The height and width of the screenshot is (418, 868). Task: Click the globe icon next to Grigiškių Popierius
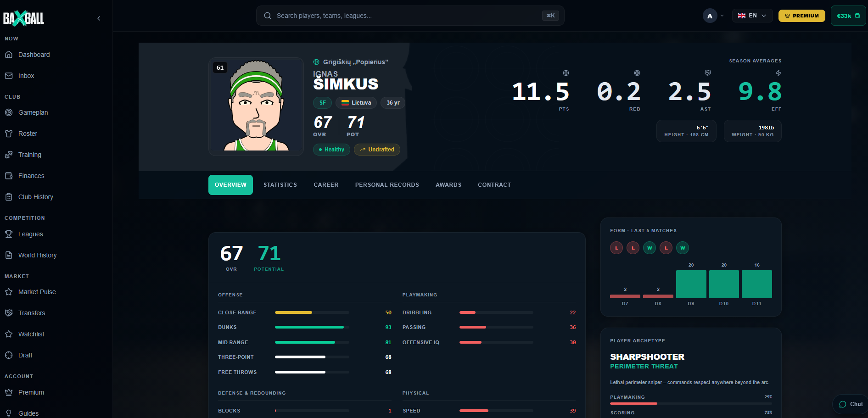click(316, 62)
